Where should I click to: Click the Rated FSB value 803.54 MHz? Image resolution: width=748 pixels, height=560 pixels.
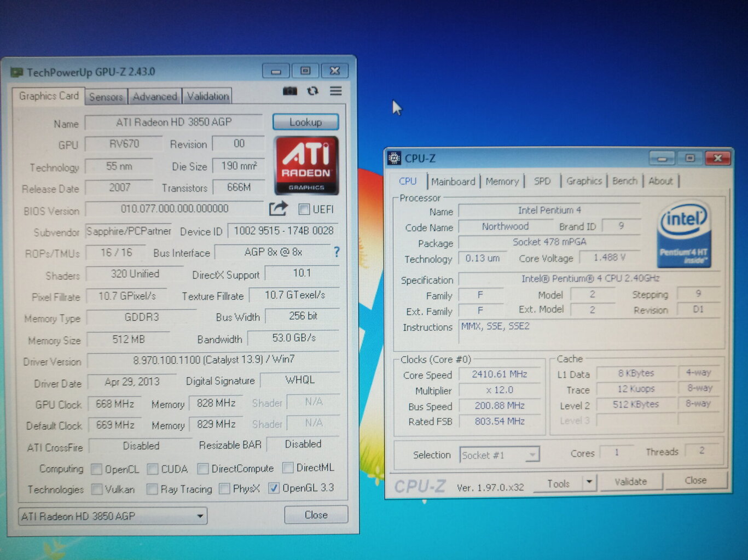(500, 422)
